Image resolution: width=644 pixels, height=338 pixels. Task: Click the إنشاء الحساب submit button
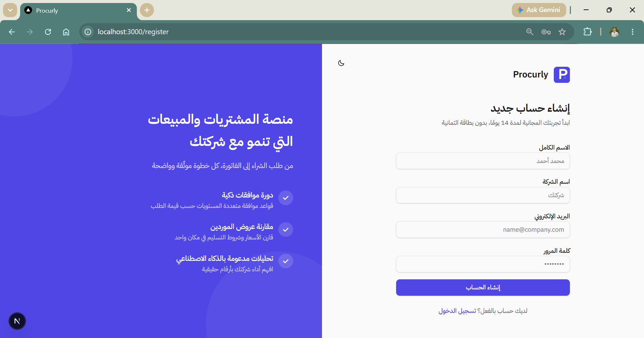tap(483, 288)
